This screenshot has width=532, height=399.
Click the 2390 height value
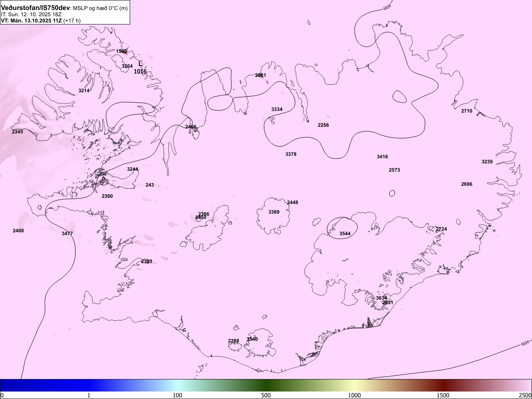click(107, 196)
